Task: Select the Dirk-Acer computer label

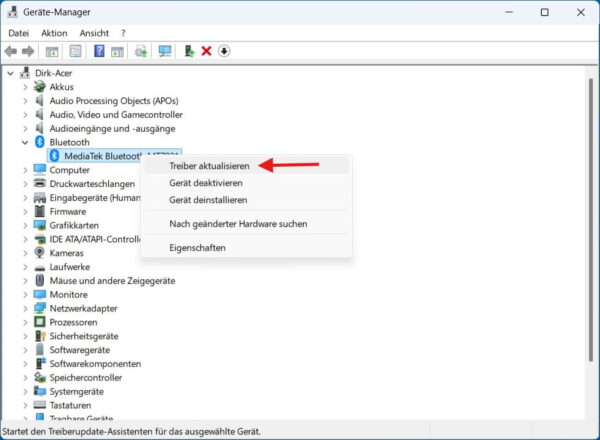Action: [x=54, y=73]
